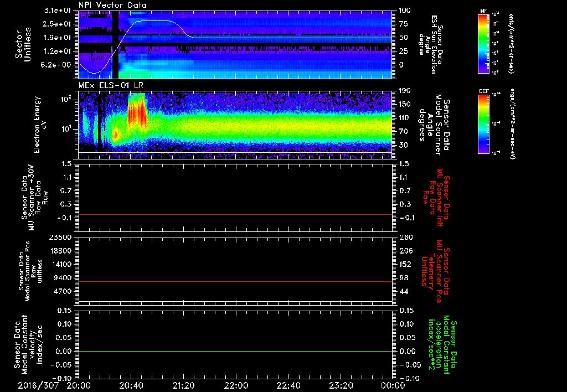Viewport: 567px width, 392px height.
Task: Select the "Model Scanner Pos Raw unitless" axis title
Action: (x=31, y=271)
